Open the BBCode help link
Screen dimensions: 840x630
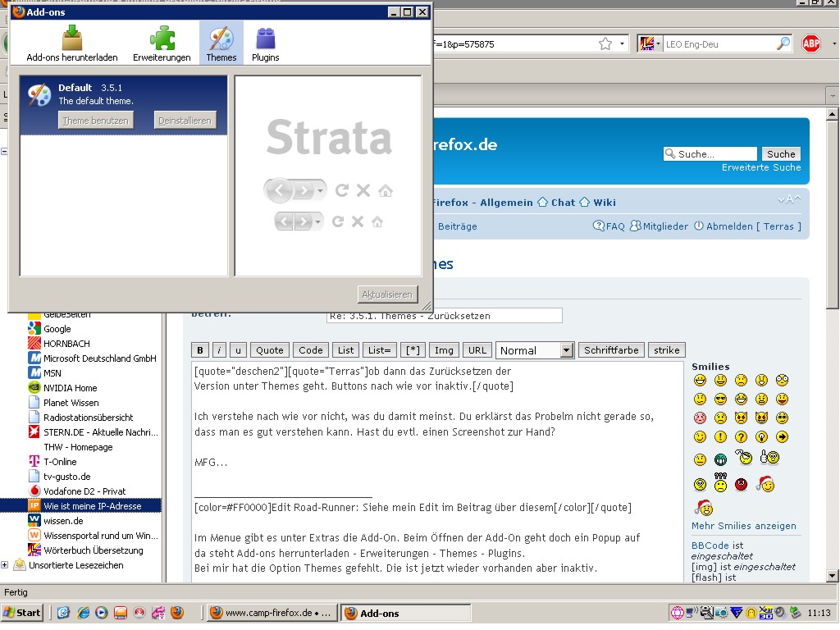pos(710,546)
